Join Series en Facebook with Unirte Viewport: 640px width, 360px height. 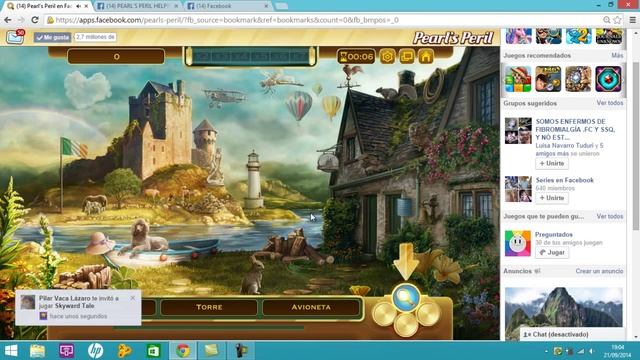tap(552, 198)
